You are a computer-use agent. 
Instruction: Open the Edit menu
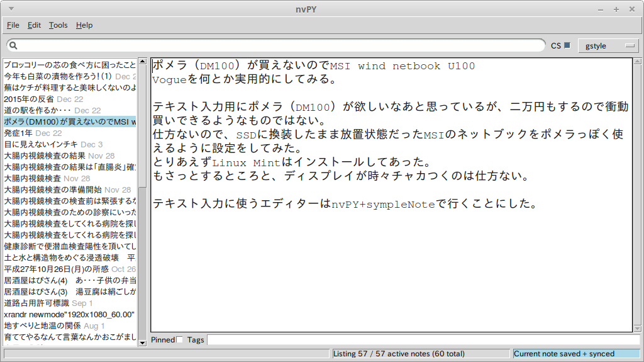(34, 25)
